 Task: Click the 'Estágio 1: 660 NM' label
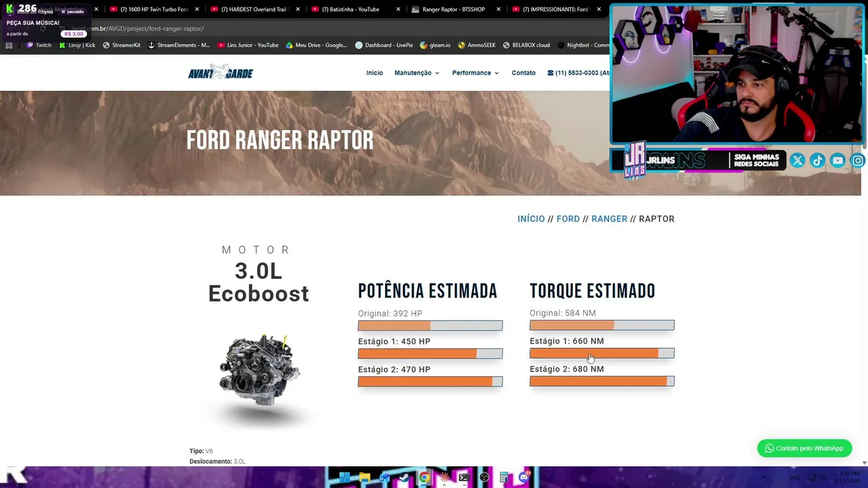[566, 341]
